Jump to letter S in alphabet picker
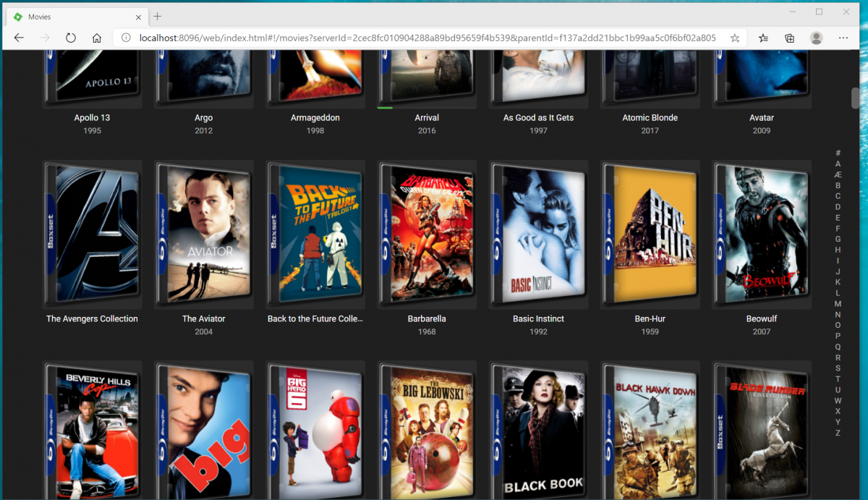The height and width of the screenshot is (500, 868). pos(838,368)
